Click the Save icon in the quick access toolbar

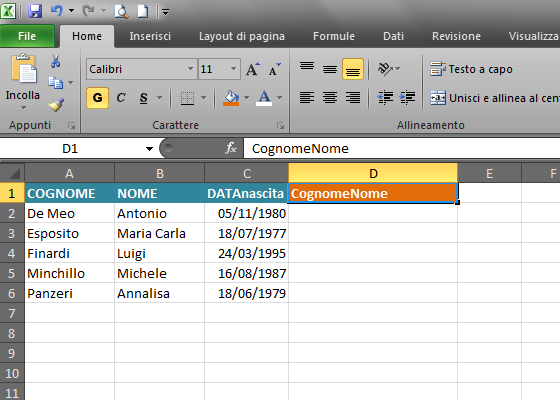pyautogui.click(x=35, y=11)
